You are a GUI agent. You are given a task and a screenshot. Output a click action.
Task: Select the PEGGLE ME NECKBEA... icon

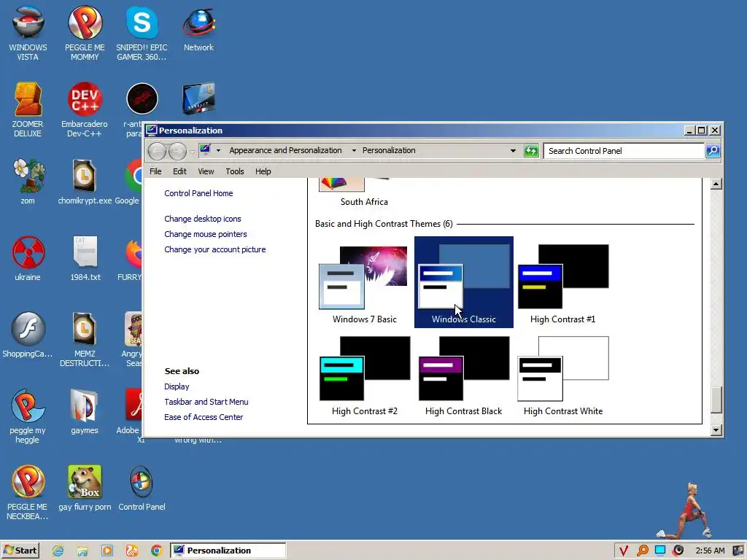(28, 493)
